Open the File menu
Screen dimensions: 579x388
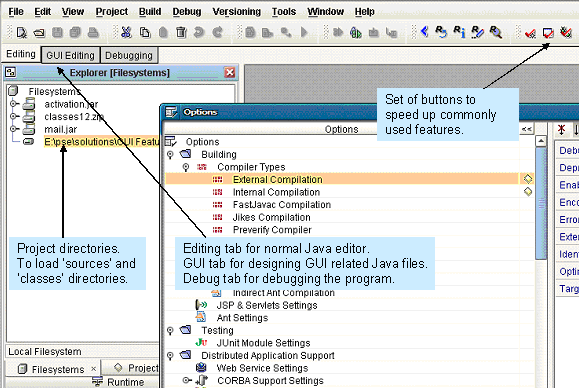pyautogui.click(x=16, y=12)
